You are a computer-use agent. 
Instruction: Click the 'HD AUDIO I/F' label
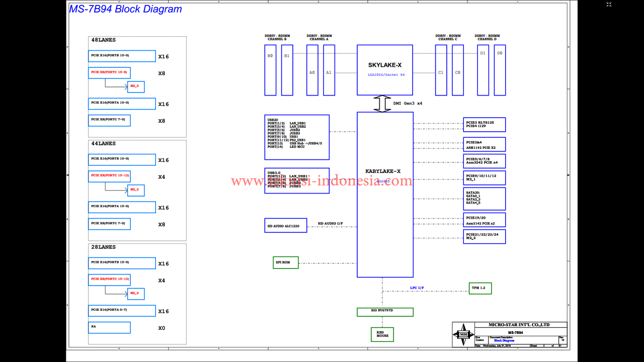tap(330, 223)
